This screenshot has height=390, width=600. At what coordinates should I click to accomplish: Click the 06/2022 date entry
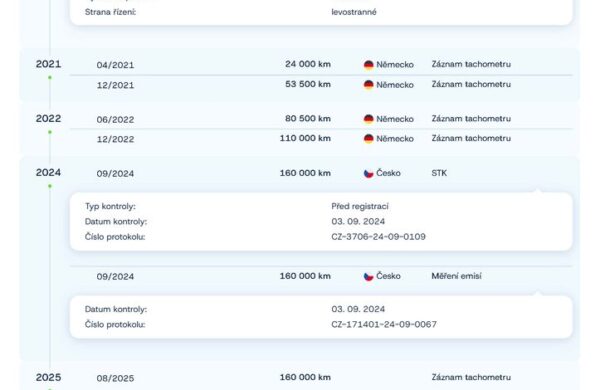tap(115, 119)
